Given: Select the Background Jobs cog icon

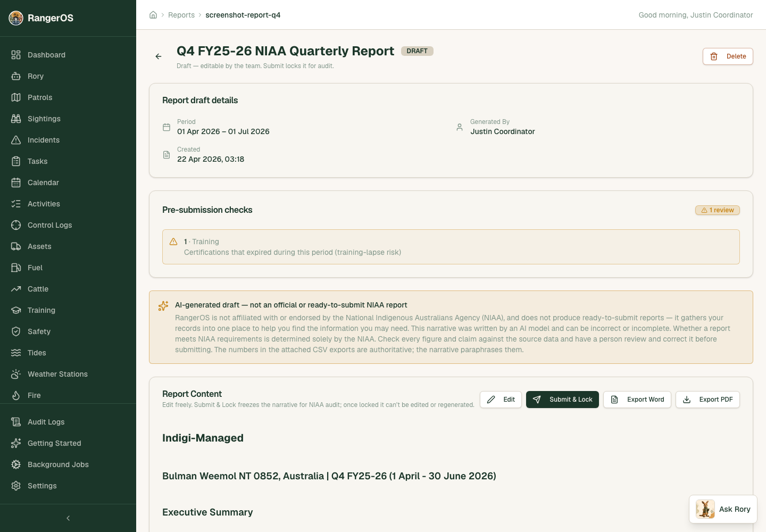Looking at the screenshot, I should click(x=16, y=464).
